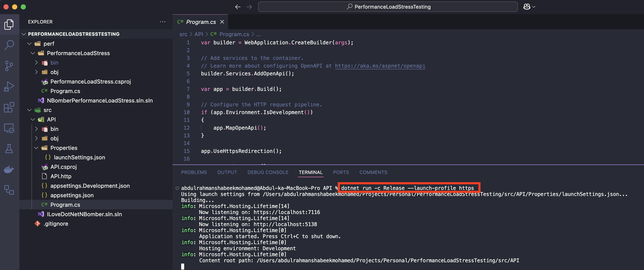Close the Program.cs editor tab
The height and width of the screenshot is (270, 644).
tap(222, 22)
